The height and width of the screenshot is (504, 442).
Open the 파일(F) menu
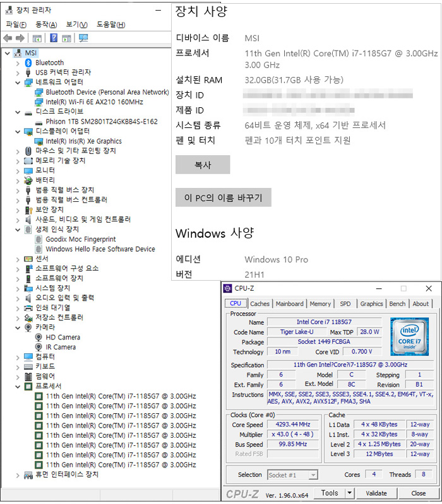point(16,25)
